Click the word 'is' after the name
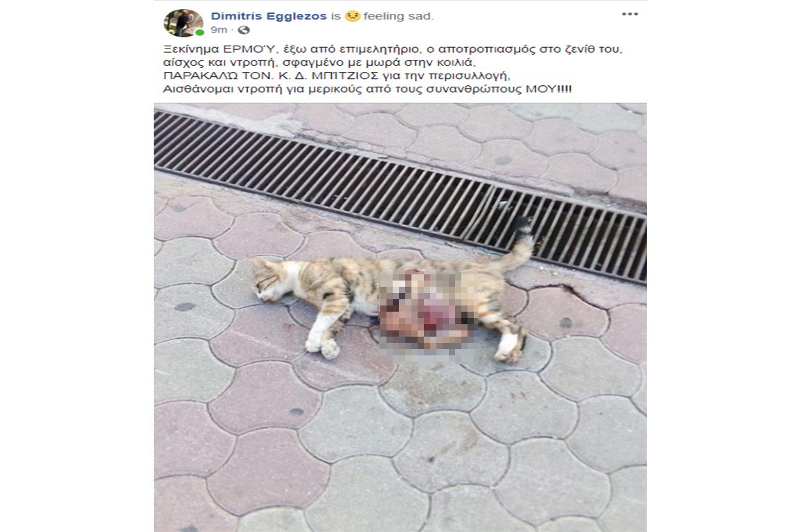800x532 pixels. 335,16
